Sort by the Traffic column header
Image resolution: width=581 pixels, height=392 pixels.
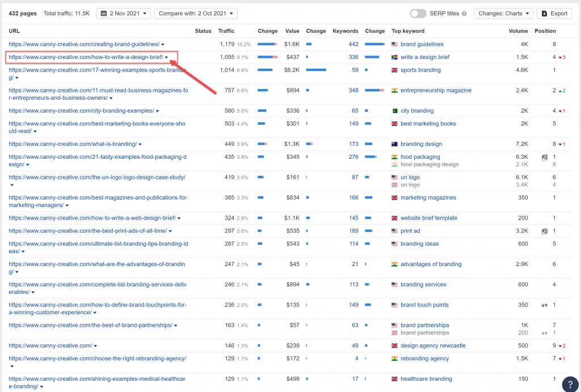point(226,31)
